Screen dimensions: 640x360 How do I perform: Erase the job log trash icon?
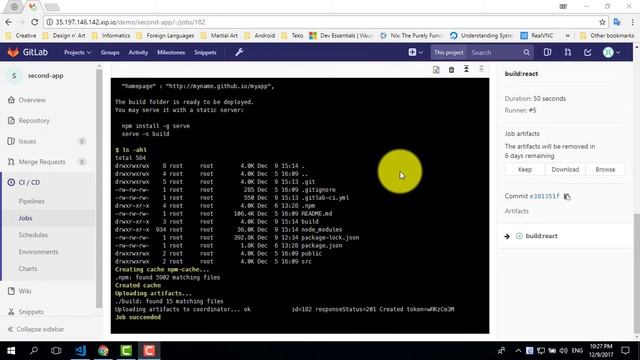(451, 70)
